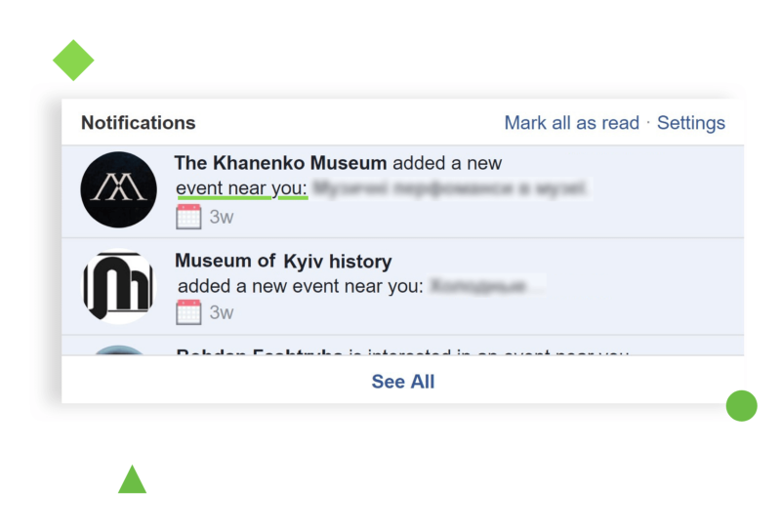Screen dimensions: 781x532
Task: Open notification Settings
Action: [691, 123]
